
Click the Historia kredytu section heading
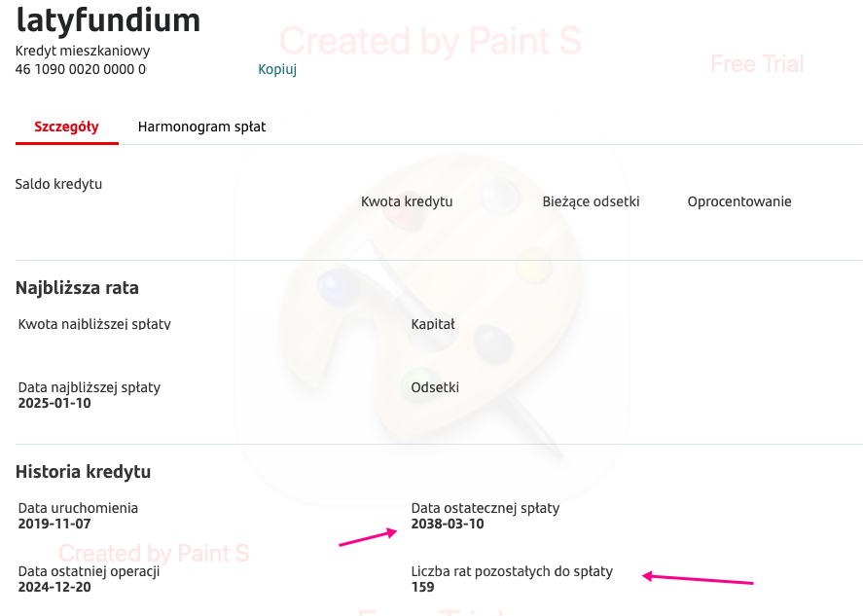(83, 472)
